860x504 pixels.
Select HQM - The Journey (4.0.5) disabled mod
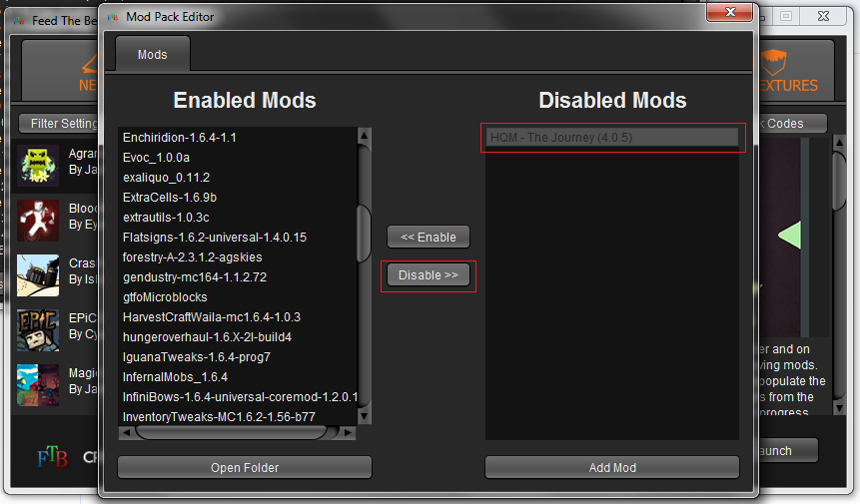612,138
